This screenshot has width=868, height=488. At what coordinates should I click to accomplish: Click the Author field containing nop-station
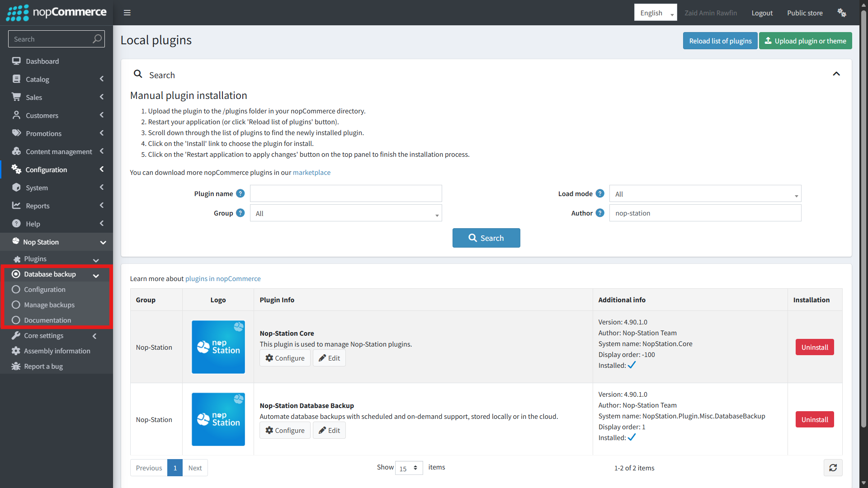(705, 213)
